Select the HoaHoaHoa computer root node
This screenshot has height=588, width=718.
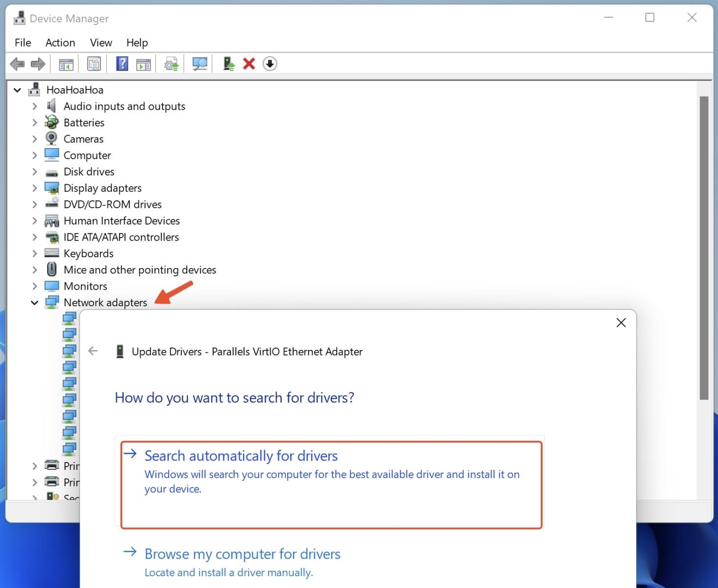click(x=74, y=90)
